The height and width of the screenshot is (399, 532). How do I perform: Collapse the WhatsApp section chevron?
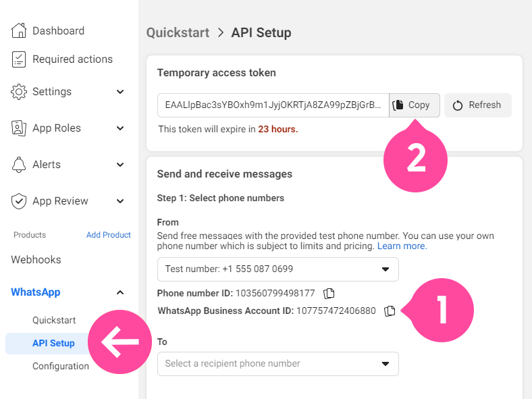pyautogui.click(x=120, y=292)
